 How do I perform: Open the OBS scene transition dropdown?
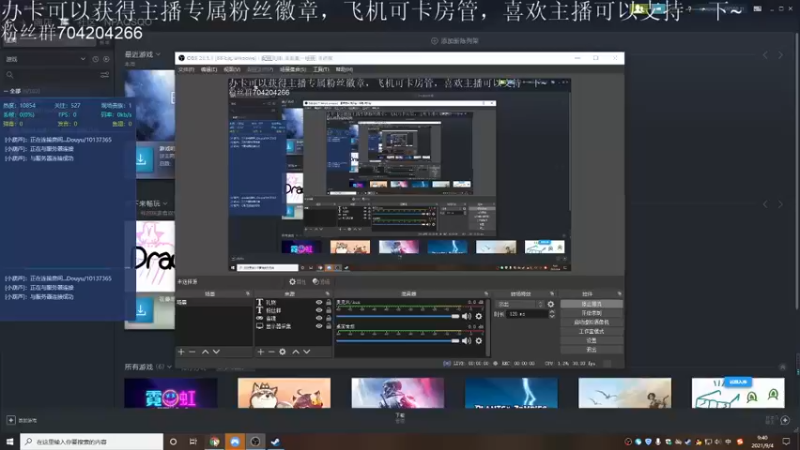pos(519,304)
